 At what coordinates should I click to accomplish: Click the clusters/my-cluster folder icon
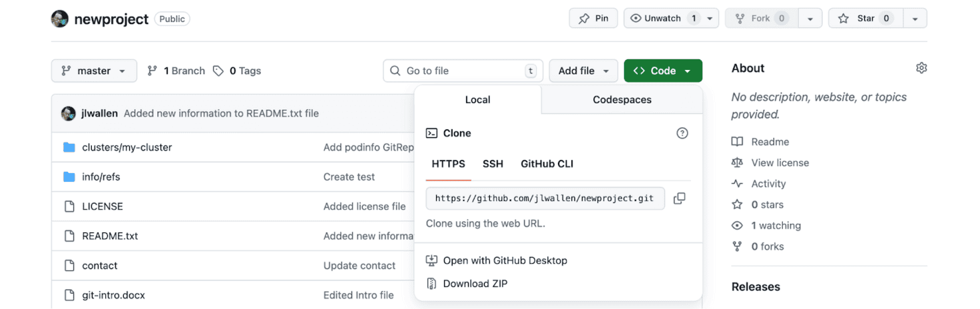pyautogui.click(x=69, y=147)
